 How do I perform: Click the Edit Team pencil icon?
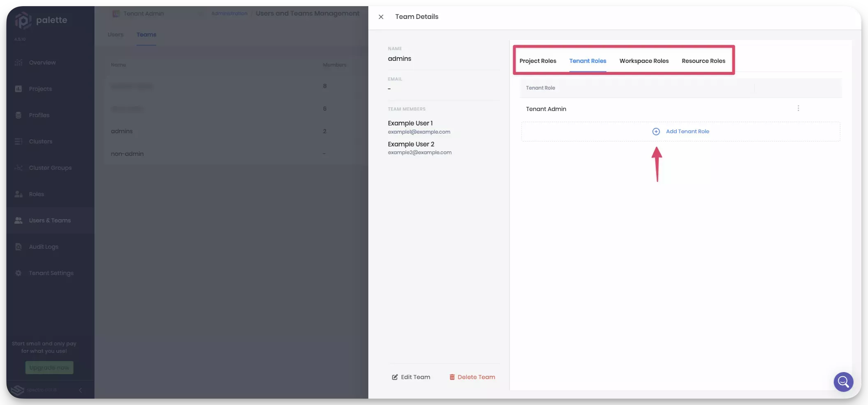(395, 377)
